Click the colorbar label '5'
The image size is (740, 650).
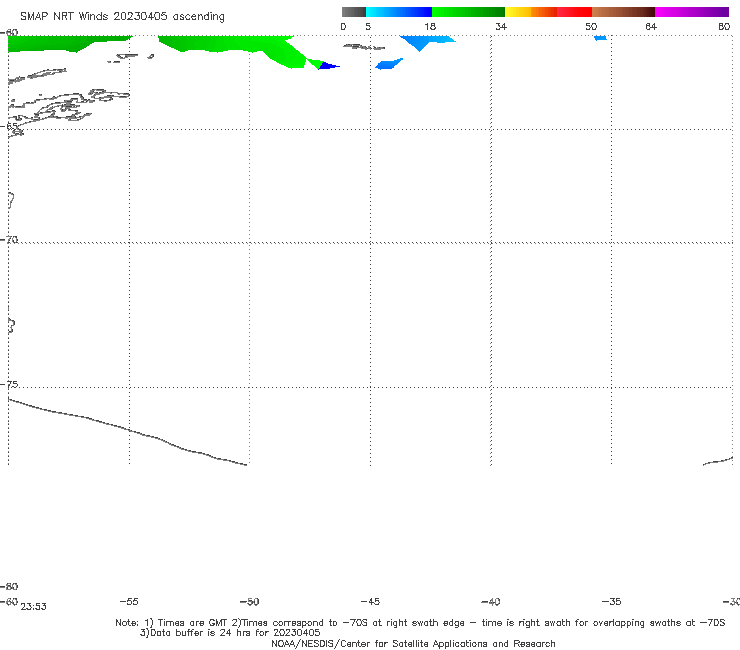(368, 26)
